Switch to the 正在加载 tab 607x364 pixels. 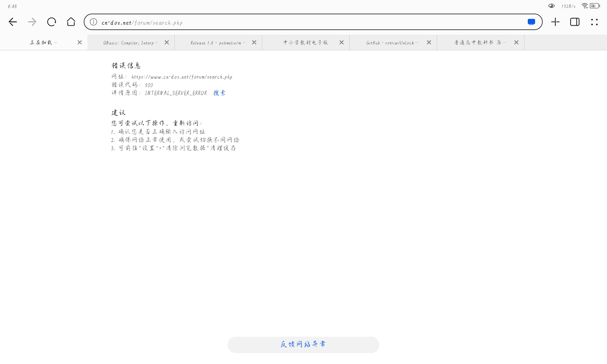pyautogui.click(x=44, y=42)
